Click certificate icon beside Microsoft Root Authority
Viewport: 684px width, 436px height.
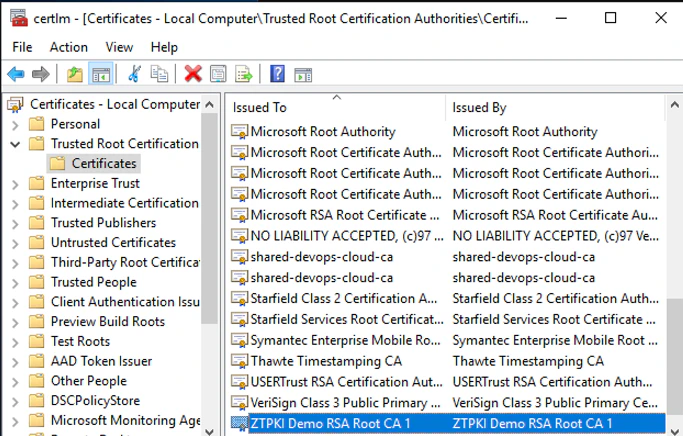pyautogui.click(x=239, y=131)
